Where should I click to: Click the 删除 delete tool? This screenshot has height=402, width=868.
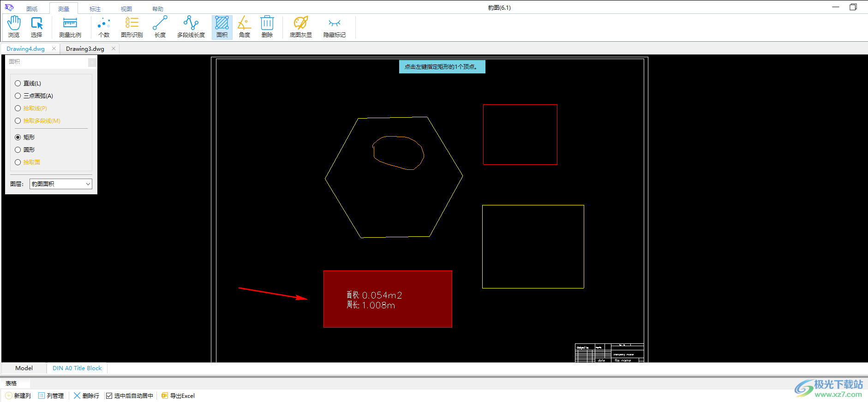[x=267, y=27]
